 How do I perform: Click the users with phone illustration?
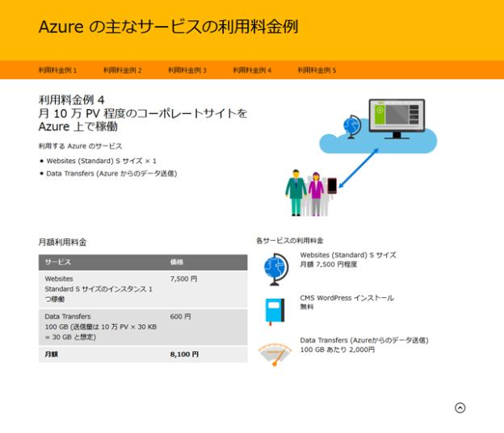[311, 192]
